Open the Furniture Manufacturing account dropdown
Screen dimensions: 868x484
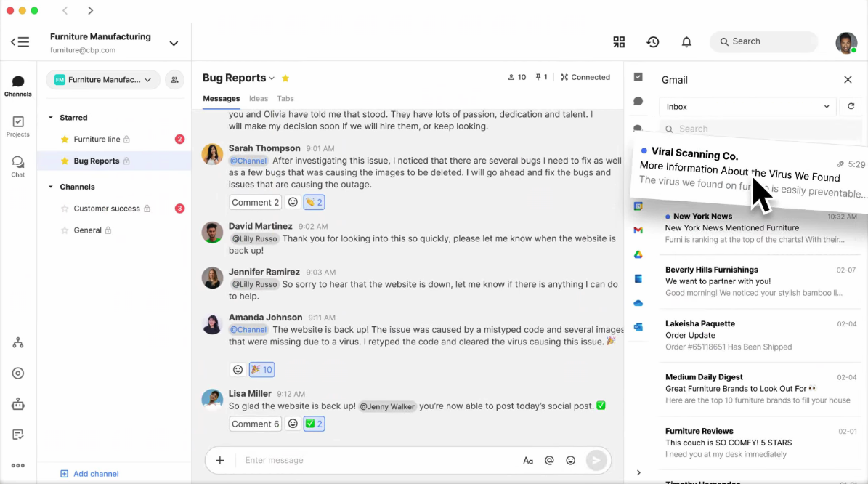[174, 43]
